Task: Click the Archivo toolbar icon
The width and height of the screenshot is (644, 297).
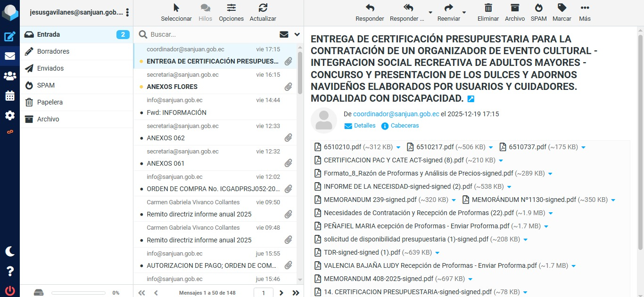Action: point(514,12)
